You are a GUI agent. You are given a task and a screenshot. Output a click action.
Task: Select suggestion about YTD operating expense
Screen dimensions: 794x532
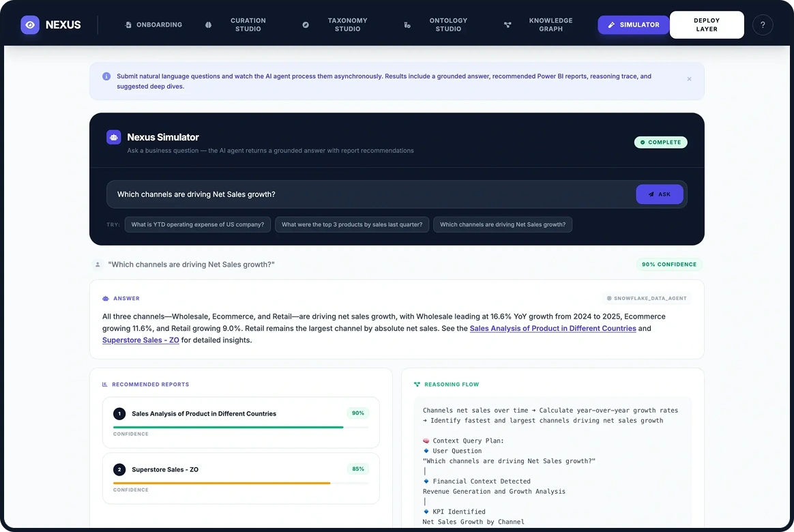coord(197,224)
